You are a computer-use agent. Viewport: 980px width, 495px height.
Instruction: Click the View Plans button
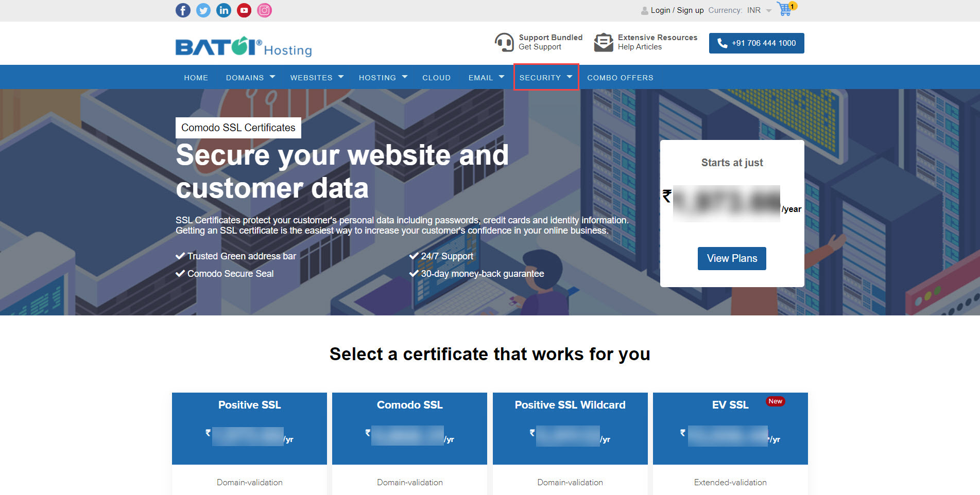tap(732, 258)
